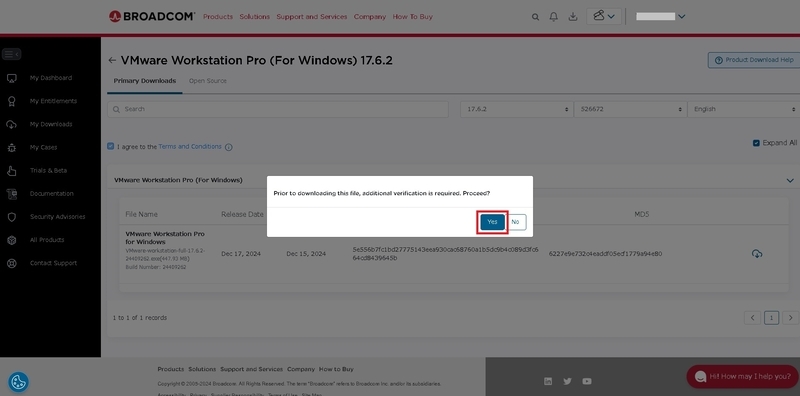Switch to the Open Source tab
Viewport: 800px width, 396px height.
208,81
